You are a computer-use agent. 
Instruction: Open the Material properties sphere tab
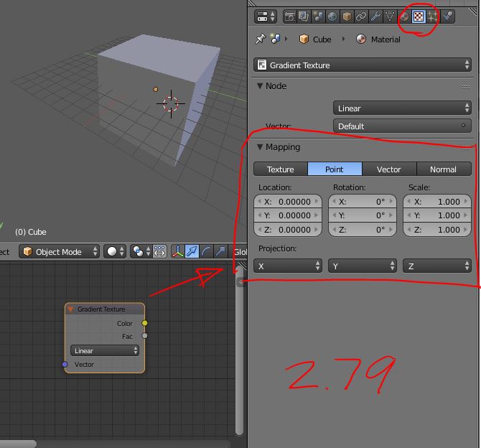404,17
